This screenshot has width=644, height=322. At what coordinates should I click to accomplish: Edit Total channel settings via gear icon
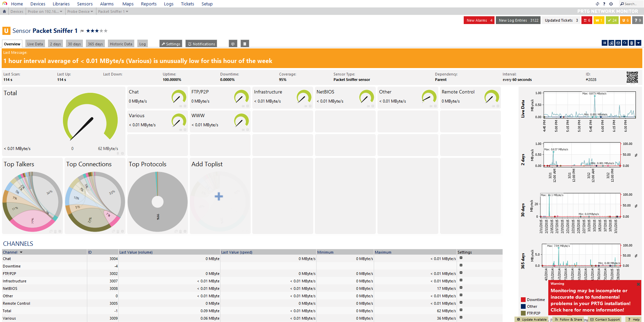pyautogui.click(x=461, y=310)
